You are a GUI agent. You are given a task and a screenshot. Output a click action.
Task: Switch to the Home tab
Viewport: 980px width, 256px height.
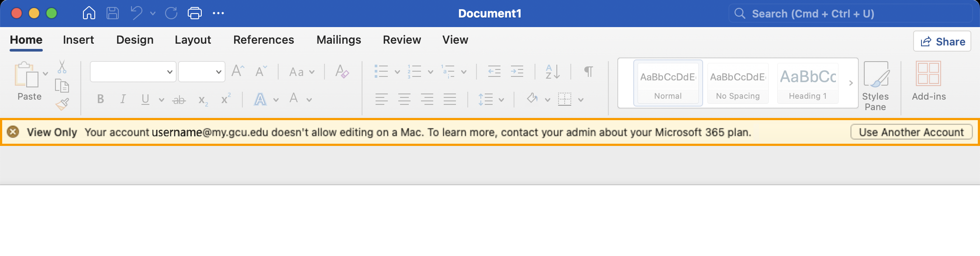tap(26, 40)
